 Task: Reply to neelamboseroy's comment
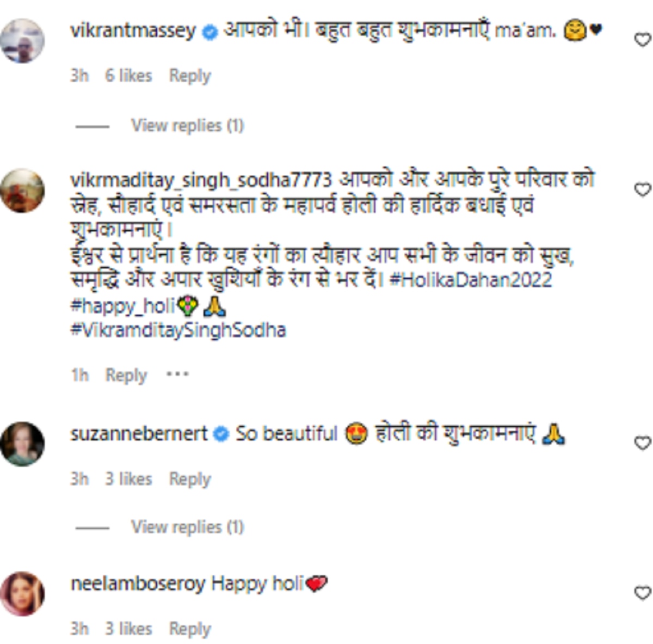pyautogui.click(x=189, y=629)
